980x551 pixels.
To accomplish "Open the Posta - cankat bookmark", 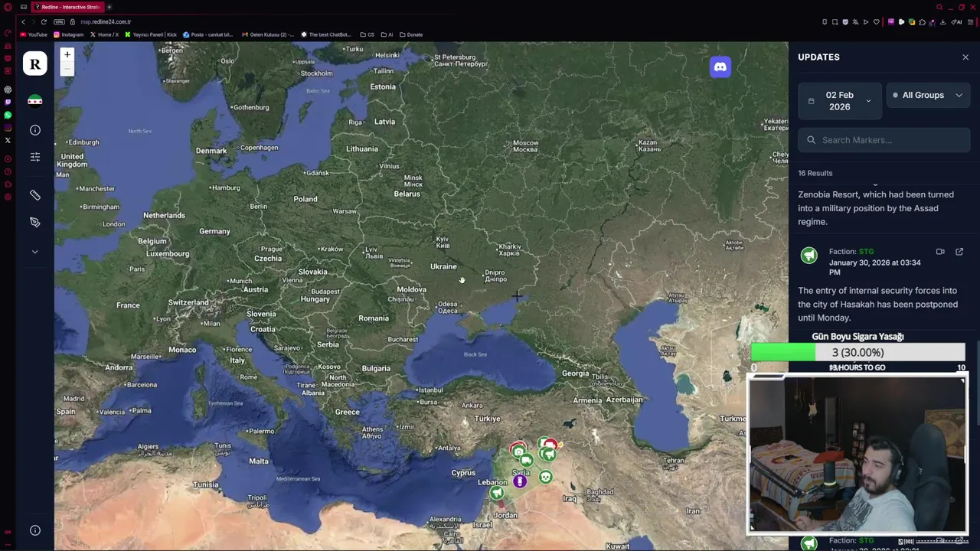I will pyautogui.click(x=208, y=34).
